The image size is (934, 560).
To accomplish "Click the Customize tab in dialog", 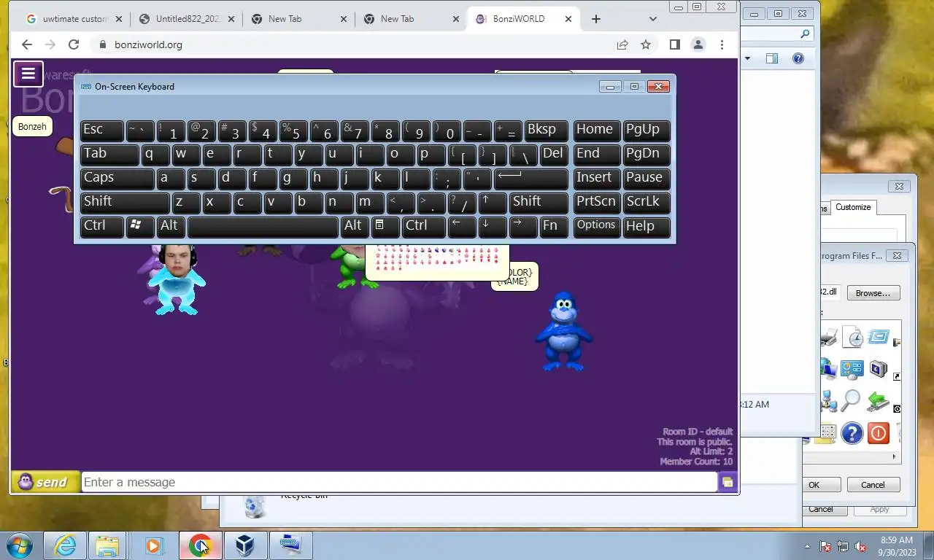I will click(x=853, y=208).
